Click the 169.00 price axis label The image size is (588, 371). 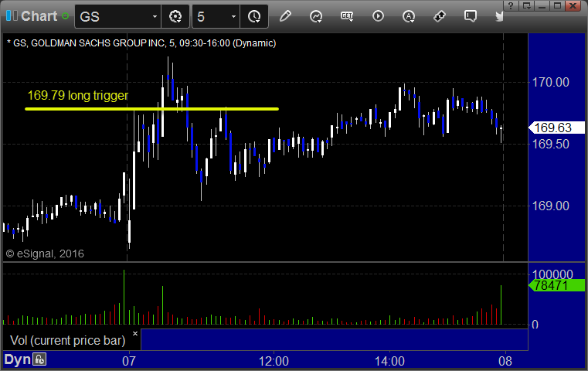pos(551,206)
